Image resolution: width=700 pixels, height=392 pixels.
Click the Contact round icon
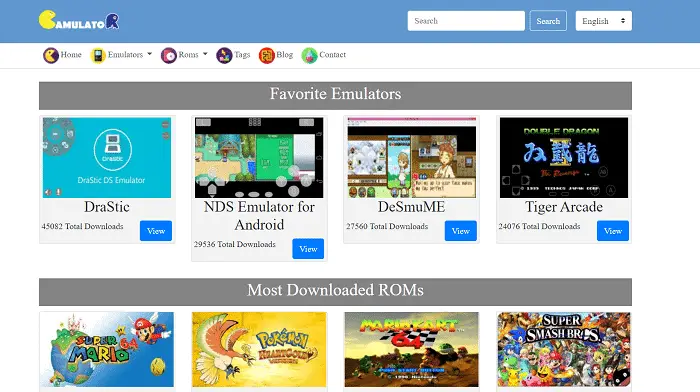(x=309, y=55)
